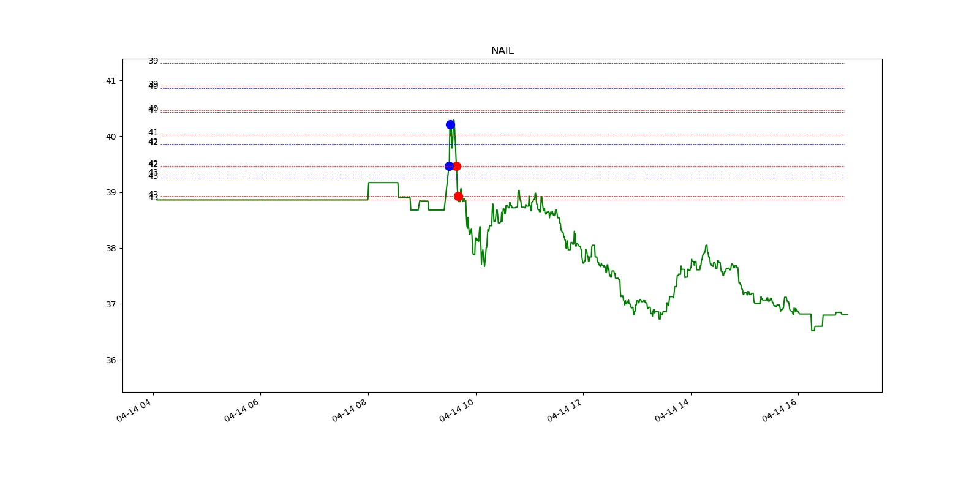Viewport: 980px width, 490px height.
Task: Click x-axis label 04-14 14
Action: coord(673,410)
